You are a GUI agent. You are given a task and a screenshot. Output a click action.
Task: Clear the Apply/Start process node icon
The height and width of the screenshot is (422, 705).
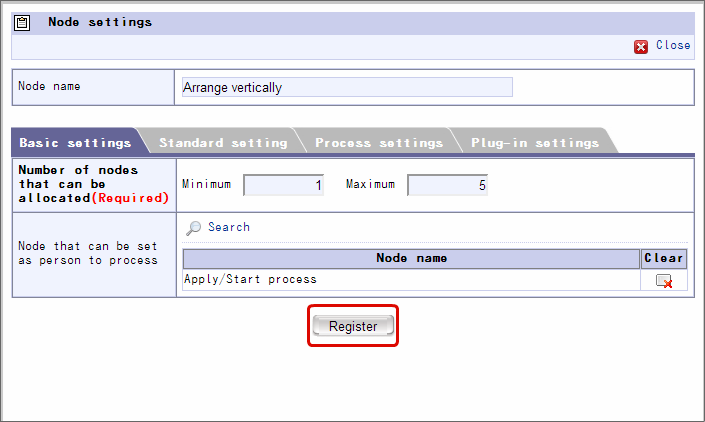(x=664, y=281)
